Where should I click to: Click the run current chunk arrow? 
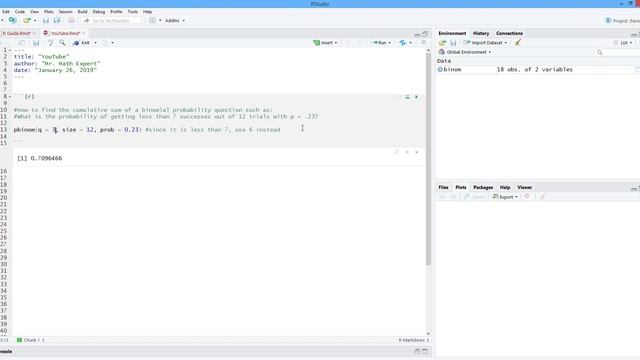pyautogui.click(x=416, y=97)
